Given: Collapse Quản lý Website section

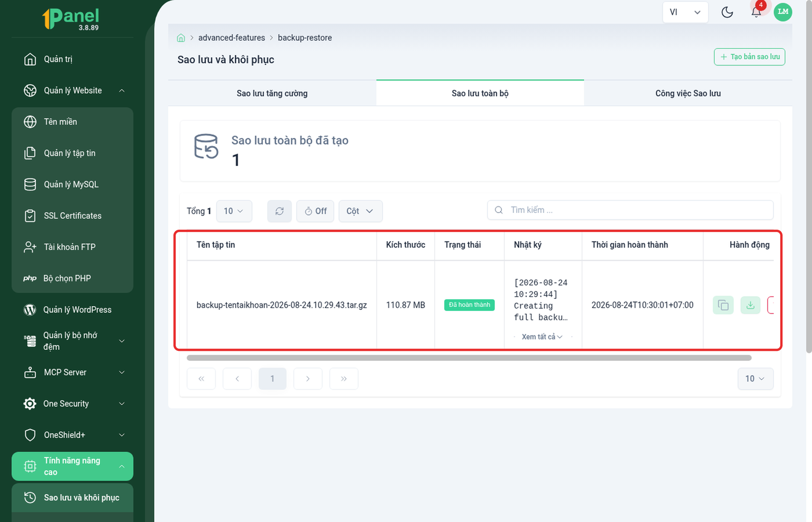Looking at the screenshot, I should [72, 90].
